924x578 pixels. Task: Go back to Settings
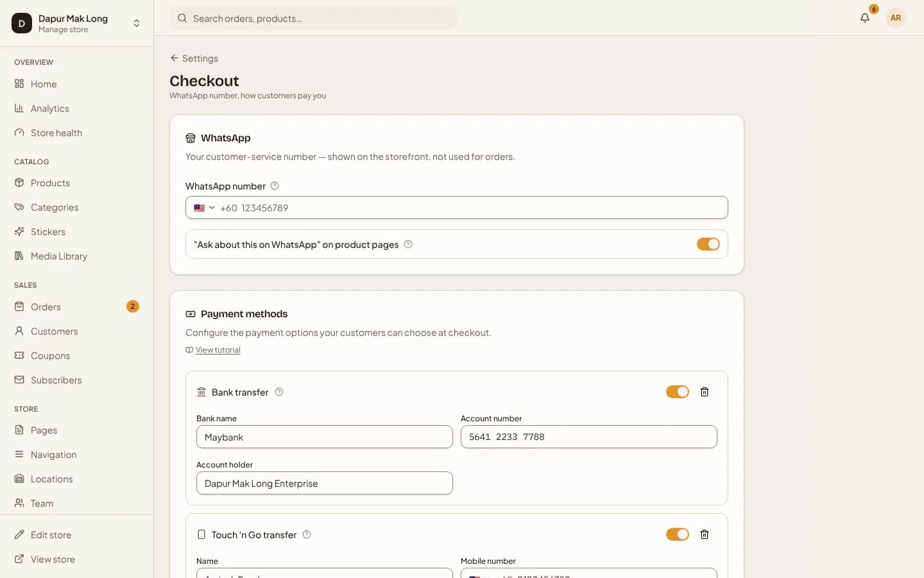coord(194,58)
